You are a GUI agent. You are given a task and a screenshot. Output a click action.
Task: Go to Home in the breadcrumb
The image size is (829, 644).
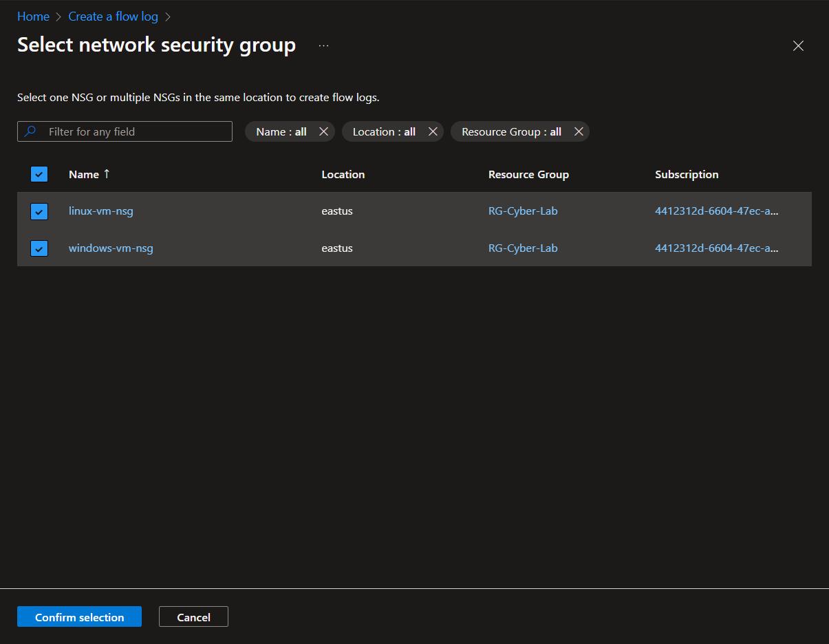pos(33,17)
